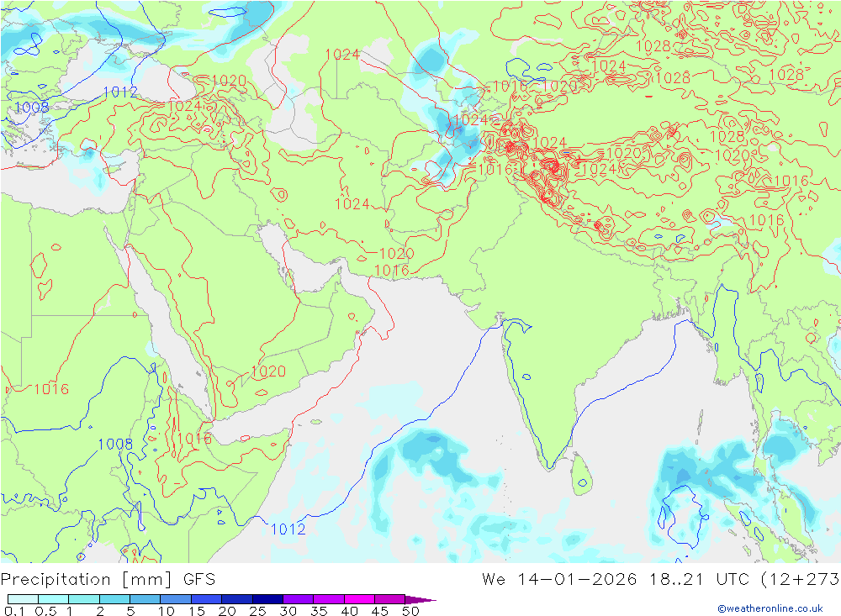841x616 pixels.
Task: Click the 45–50 mm legend color swatch
Action: click(389, 599)
